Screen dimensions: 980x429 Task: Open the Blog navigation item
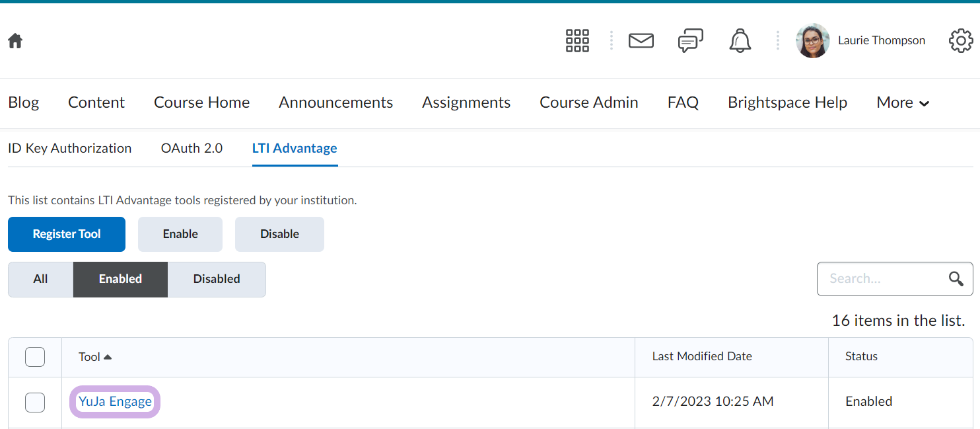[x=24, y=102]
